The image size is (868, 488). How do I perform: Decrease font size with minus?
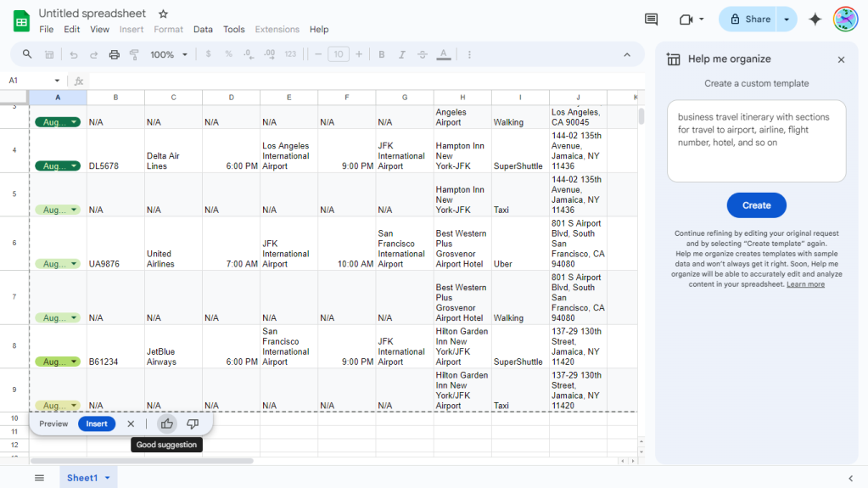(317, 54)
